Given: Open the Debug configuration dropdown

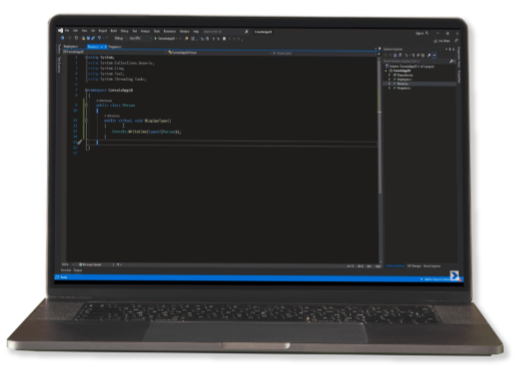Looking at the screenshot, I should pyautogui.click(x=120, y=38).
